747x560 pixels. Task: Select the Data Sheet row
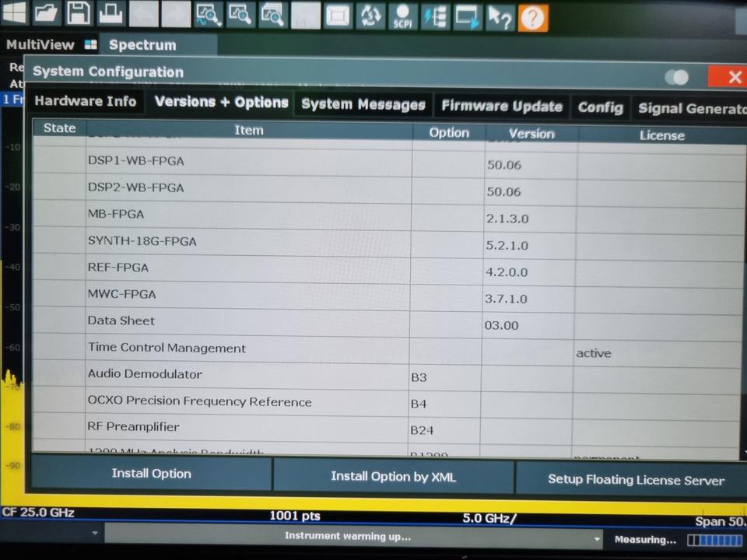[x=388, y=323]
